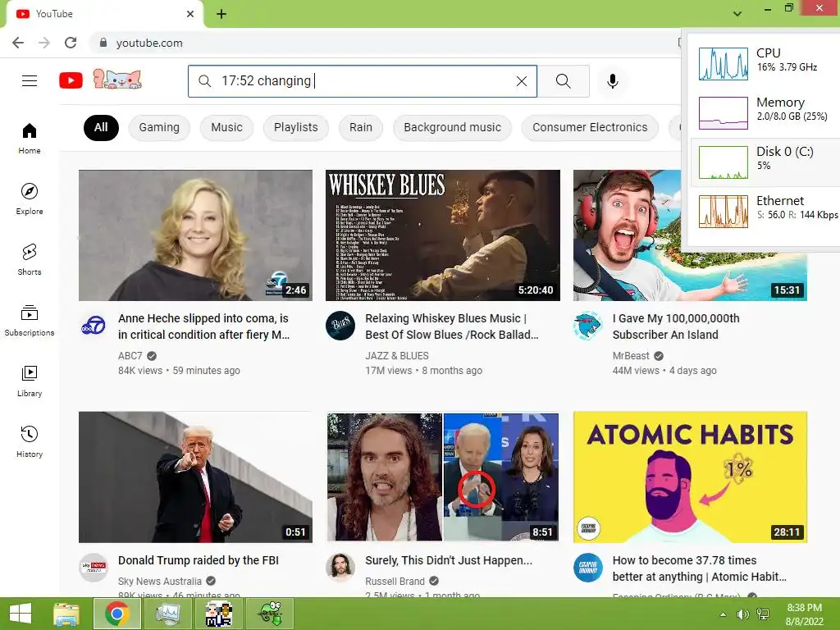Open the Donald Trump FBI video thumbnail
Screen dimensions: 840x630
tap(195, 477)
